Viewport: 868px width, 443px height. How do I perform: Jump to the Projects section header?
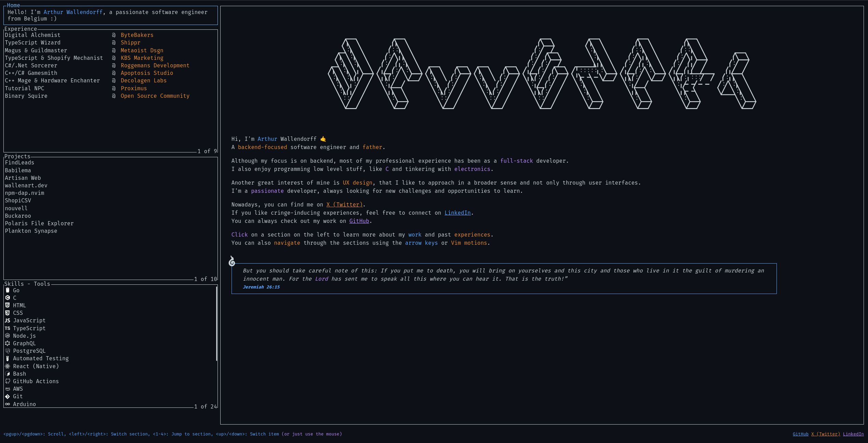point(17,156)
